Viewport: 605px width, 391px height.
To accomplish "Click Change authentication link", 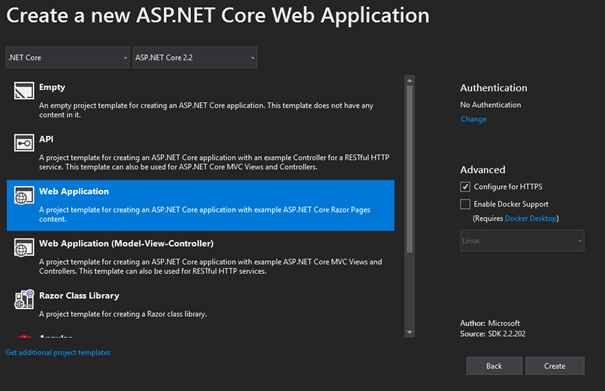I will pos(473,119).
